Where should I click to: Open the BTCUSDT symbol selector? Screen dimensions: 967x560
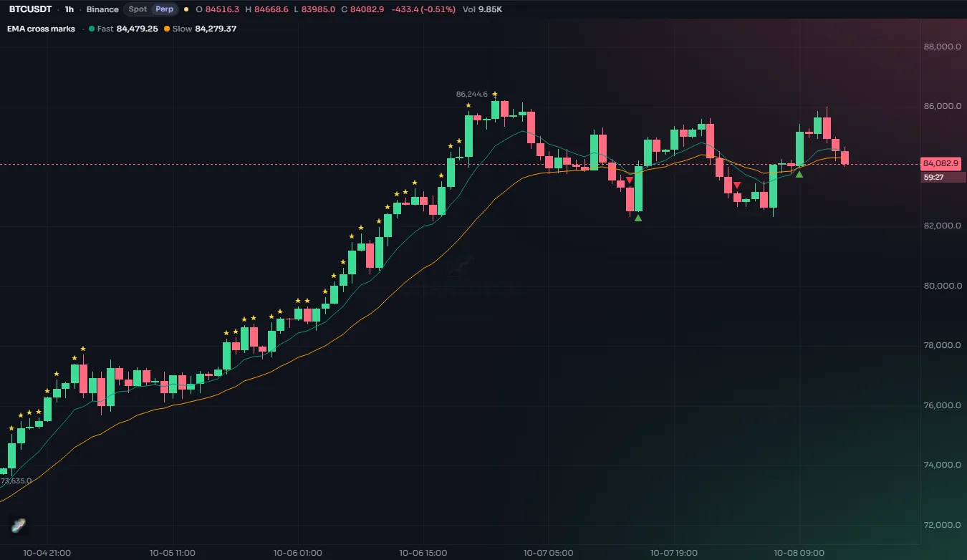click(30, 9)
